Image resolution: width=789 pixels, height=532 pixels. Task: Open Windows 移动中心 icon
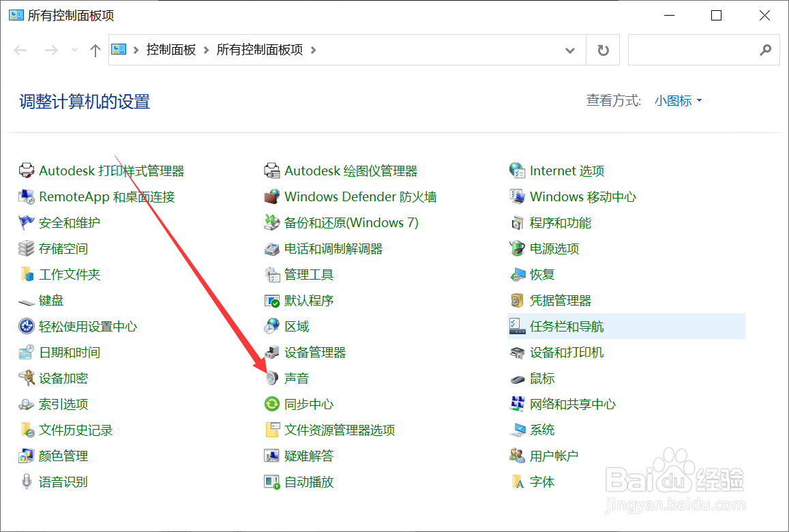coord(518,197)
